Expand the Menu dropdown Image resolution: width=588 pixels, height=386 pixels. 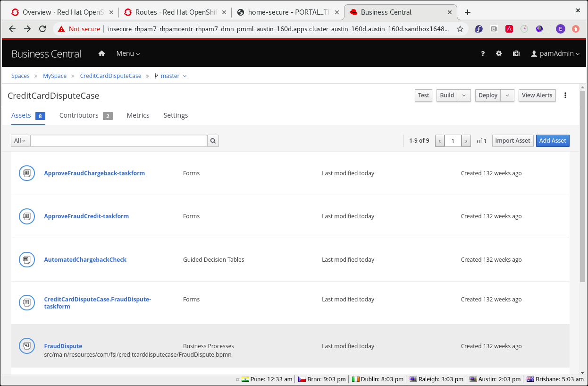point(128,54)
